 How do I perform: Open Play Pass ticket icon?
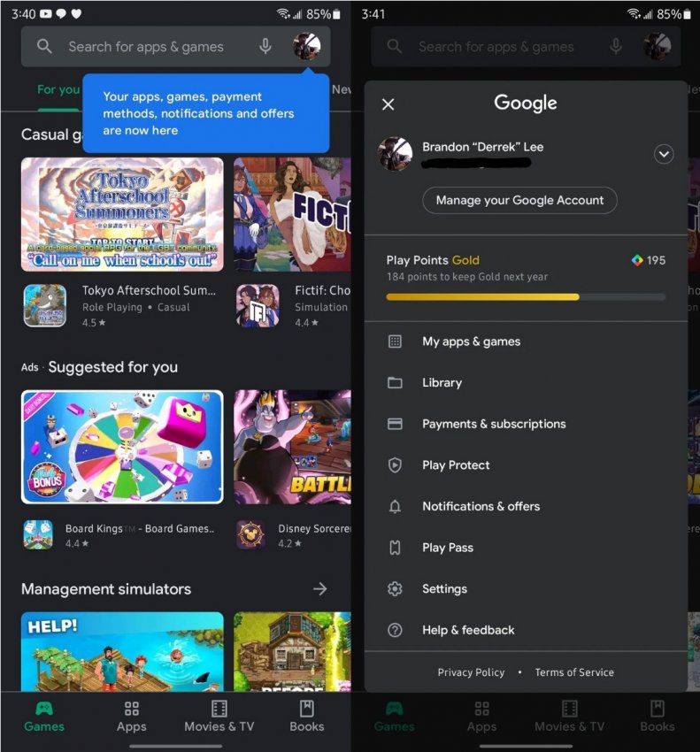[x=396, y=548]
